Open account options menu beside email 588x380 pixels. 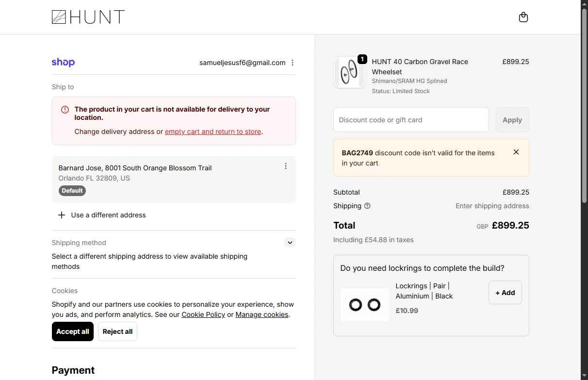coord(292,63)
